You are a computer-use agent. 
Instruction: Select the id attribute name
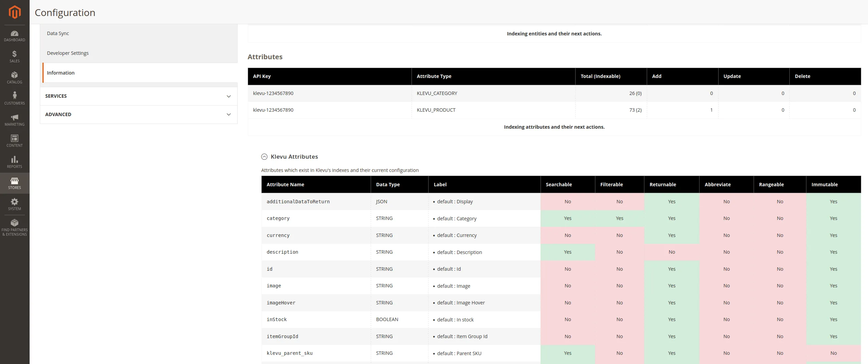click(270, 269)
